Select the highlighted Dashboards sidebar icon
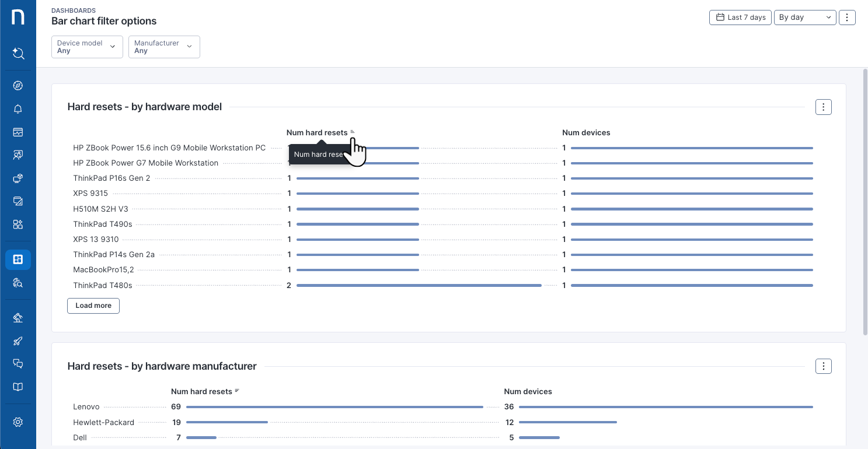The image size is (868, 449). [18, 259]
